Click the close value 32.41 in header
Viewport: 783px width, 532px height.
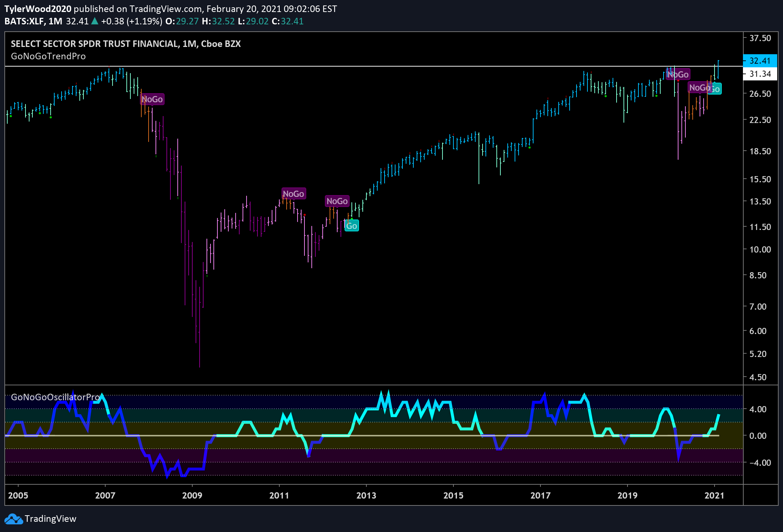(292, 21)
